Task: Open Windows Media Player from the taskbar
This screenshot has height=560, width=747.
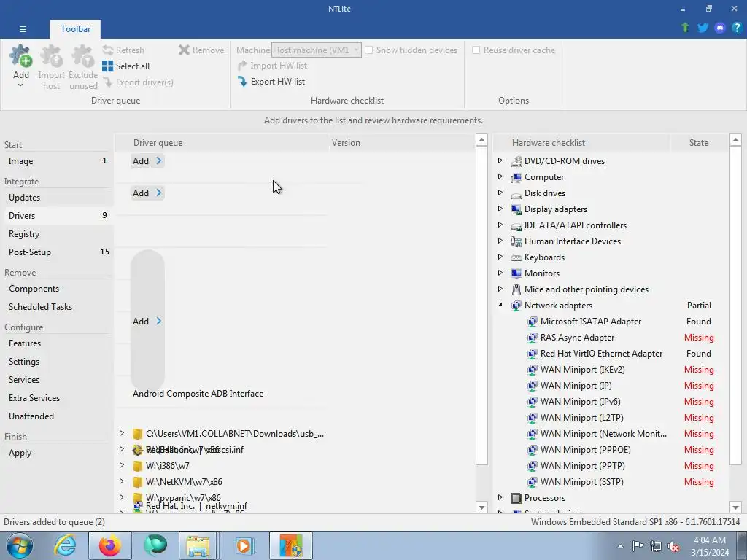Action: pos(244,545)
